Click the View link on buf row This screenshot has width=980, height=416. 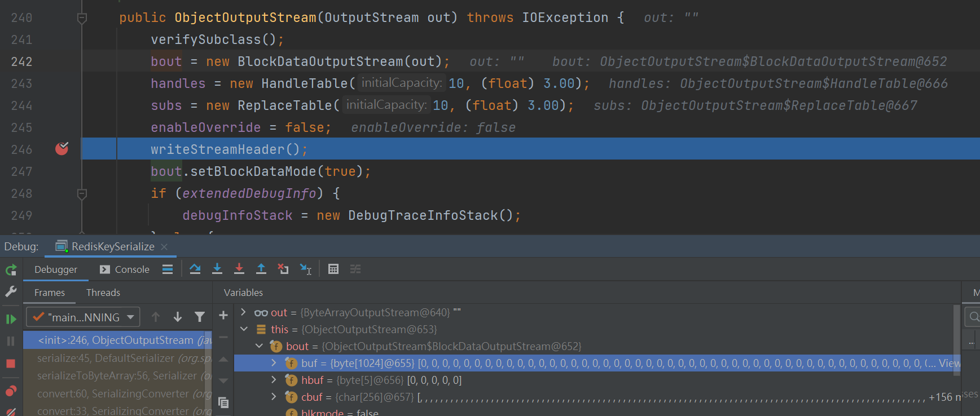(949, 363)
